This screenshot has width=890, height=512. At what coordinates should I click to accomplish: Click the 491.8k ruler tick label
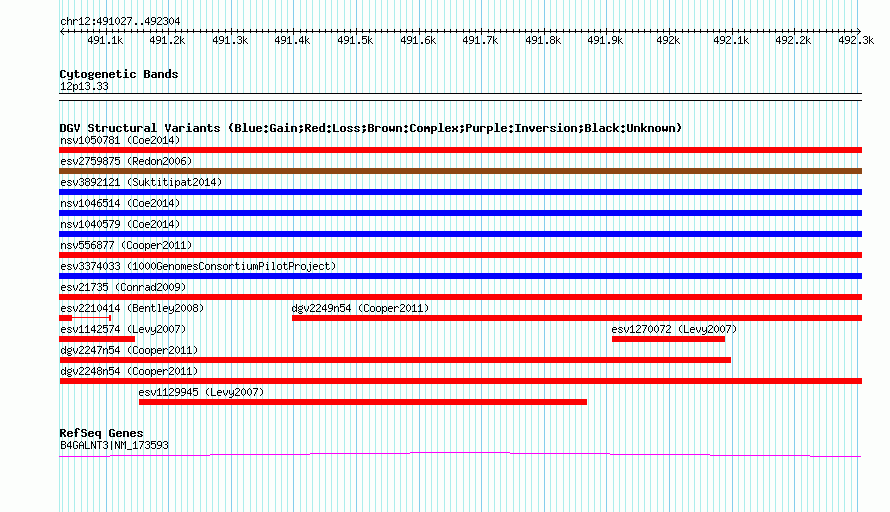point(543,40)
